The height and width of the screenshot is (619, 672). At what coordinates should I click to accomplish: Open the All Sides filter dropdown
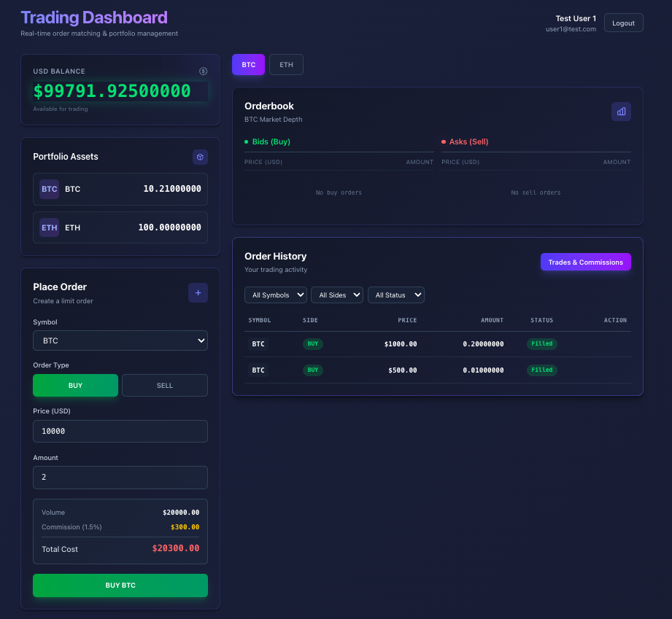point(336,295)
